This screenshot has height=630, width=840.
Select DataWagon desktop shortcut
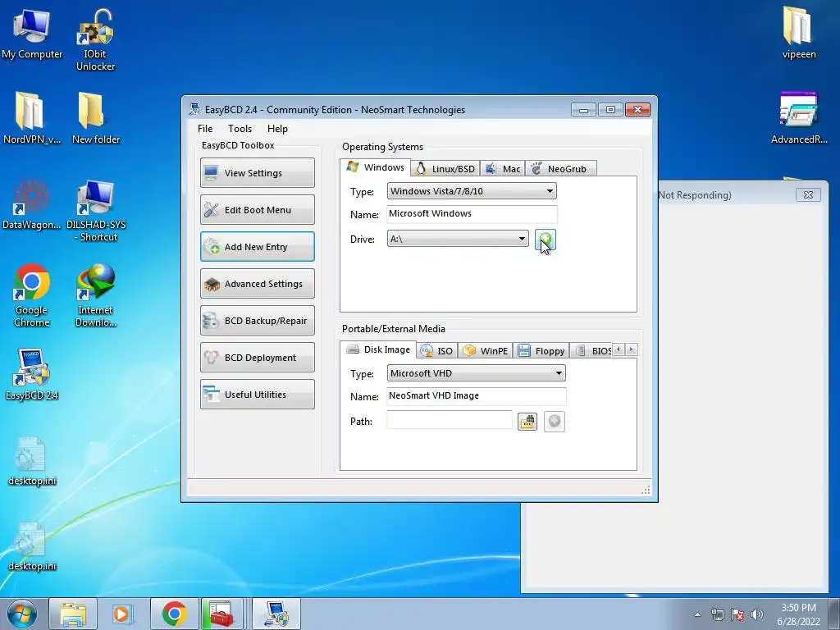[x=32, y=204]
